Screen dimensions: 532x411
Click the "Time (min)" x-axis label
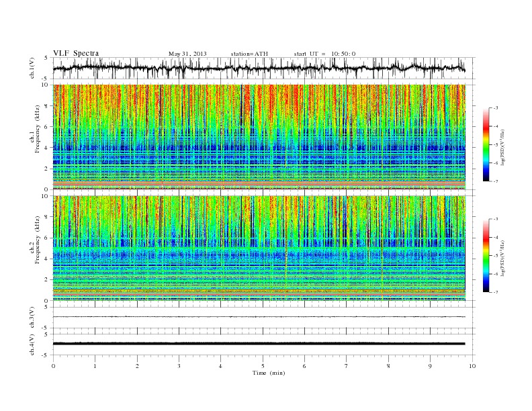(x=269, y=373)
